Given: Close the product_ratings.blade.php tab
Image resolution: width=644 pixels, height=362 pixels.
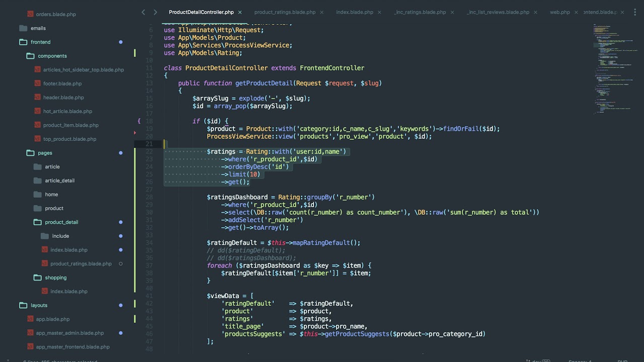Looking at the screenshot, I should [x=322, y=12].
